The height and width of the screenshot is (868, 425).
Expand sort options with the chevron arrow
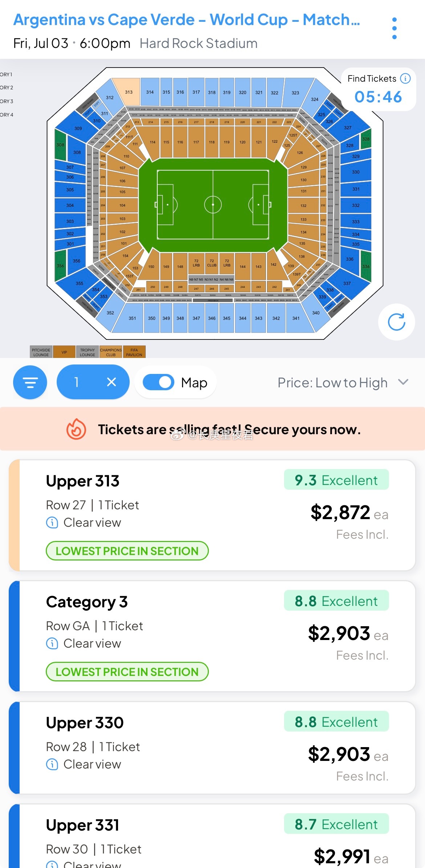tap(403, 382)
